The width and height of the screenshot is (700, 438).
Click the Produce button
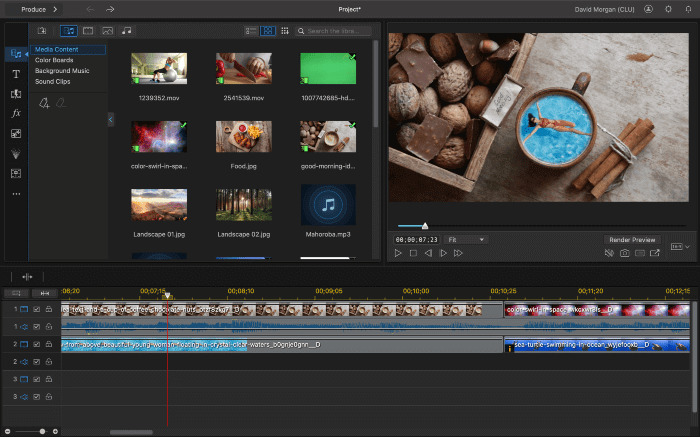[x=32, y=8]
